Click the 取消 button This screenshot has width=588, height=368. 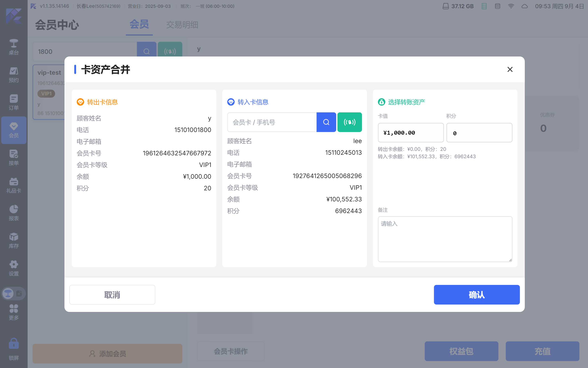[112, 295]
